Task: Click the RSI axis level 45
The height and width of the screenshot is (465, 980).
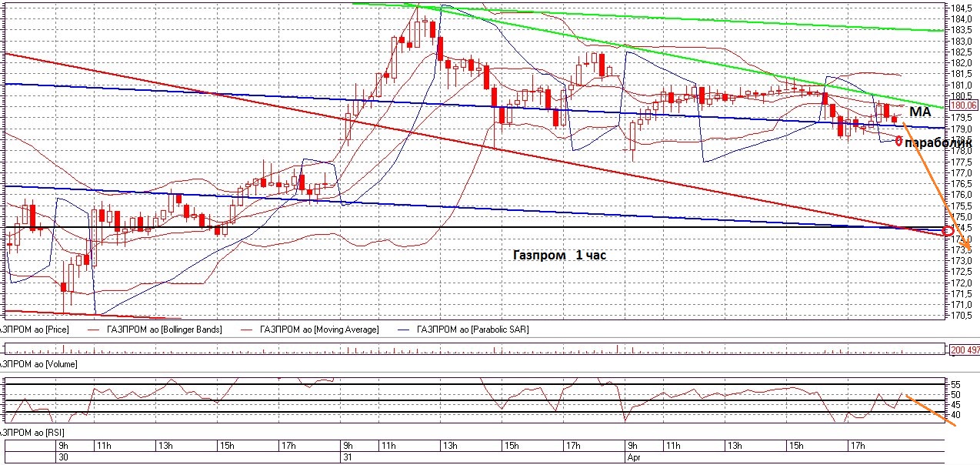Action: coord(955,405)
